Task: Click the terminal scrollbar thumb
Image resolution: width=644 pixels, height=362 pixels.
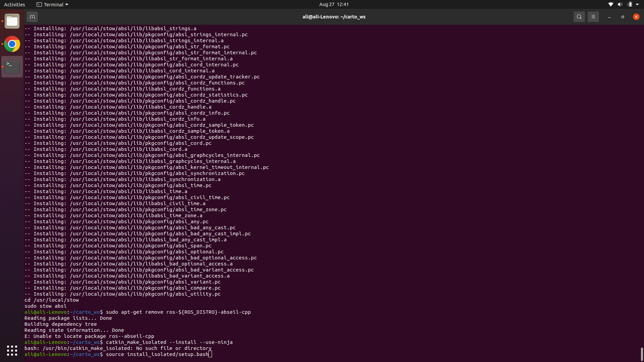Action: click(642, 354)
